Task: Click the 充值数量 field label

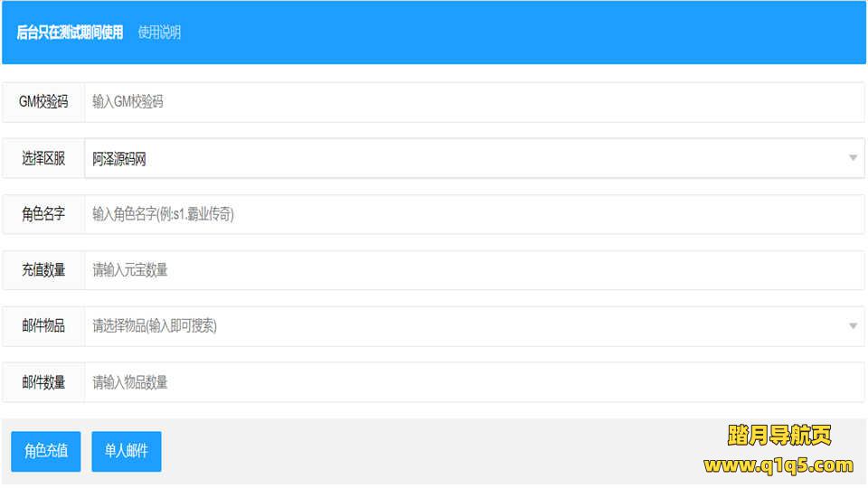Action: [x=43, y=270]
